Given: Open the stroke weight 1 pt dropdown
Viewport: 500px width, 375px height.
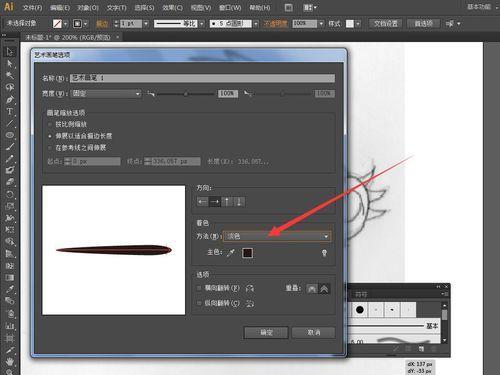Looking at the screenshot, I should click(146, 24).
